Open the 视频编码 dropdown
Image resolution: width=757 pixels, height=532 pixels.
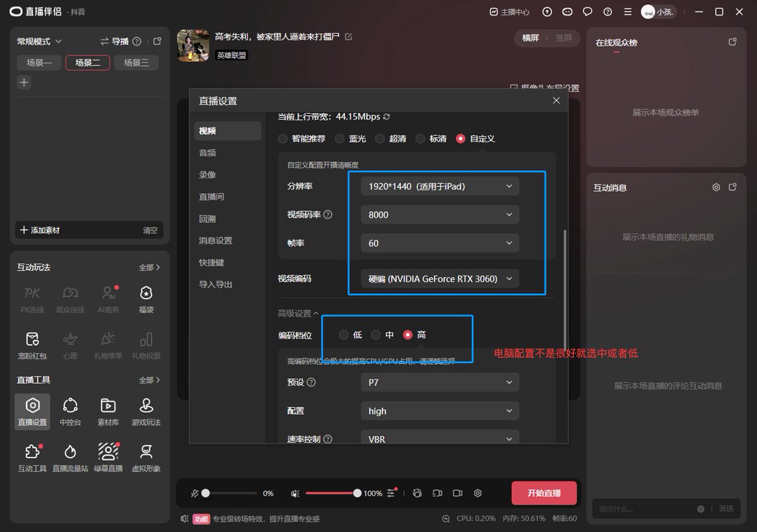tap(440, 279)
